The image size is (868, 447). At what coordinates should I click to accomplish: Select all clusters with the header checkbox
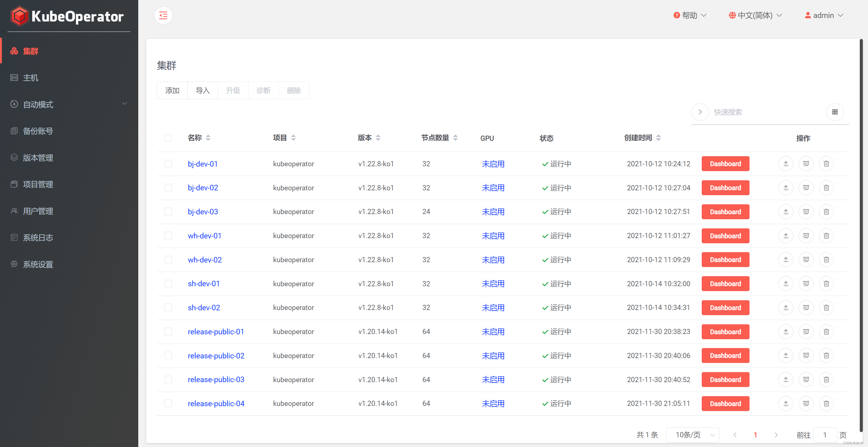[168, 138]
